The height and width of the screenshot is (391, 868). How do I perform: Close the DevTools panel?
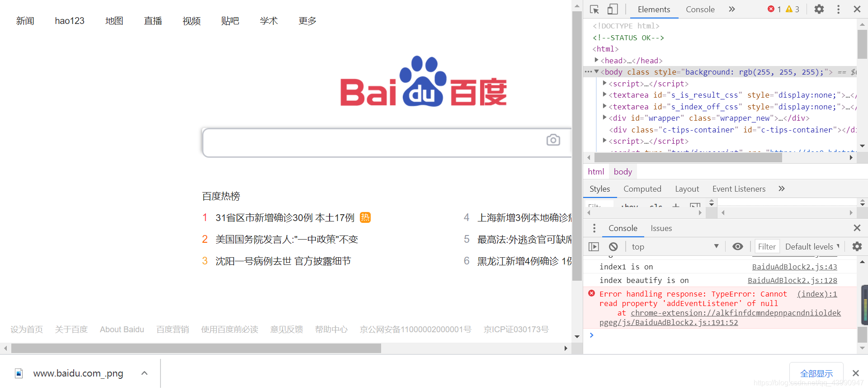[x=857, y=9]
